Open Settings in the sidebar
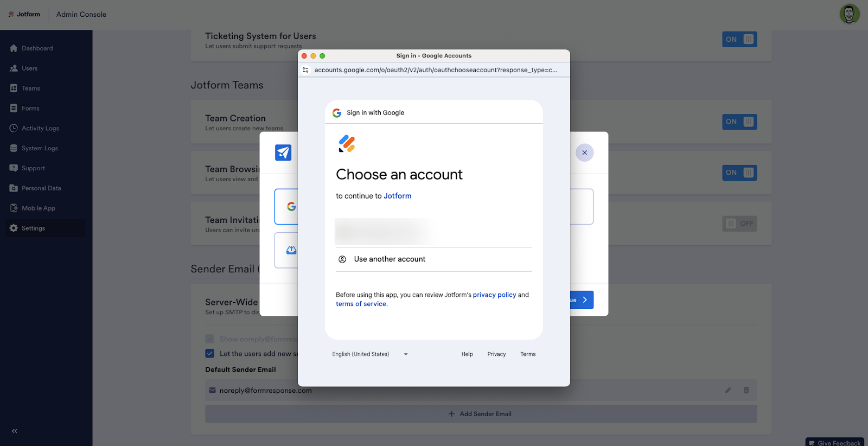Viewport: 868px width, 446px height. (46, 228)
